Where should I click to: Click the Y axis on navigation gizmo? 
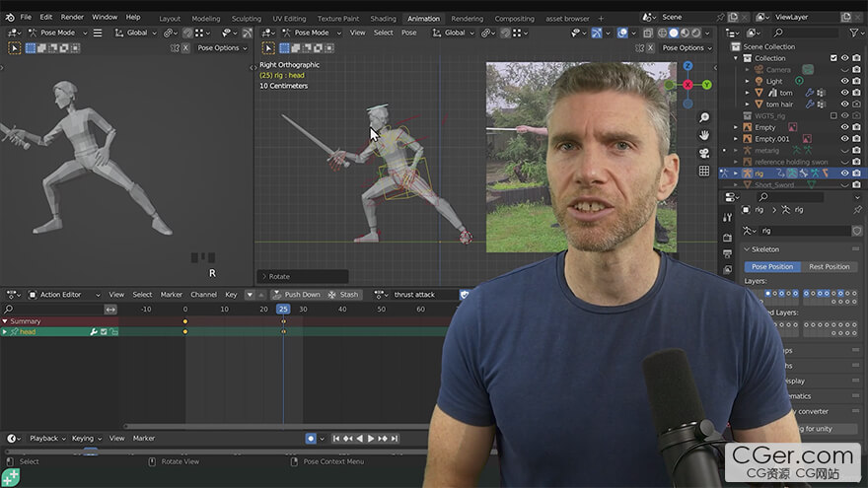coord(707,85)
